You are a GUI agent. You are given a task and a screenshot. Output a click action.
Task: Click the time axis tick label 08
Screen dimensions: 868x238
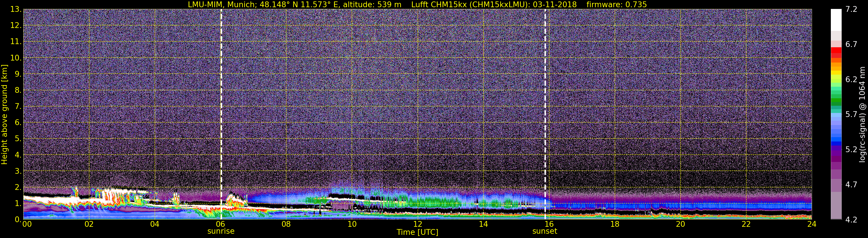[286, 224]
